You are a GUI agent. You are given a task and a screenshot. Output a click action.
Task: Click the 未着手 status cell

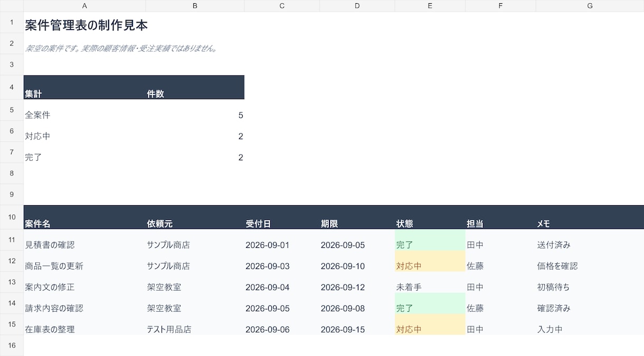(x=430, y=282)
